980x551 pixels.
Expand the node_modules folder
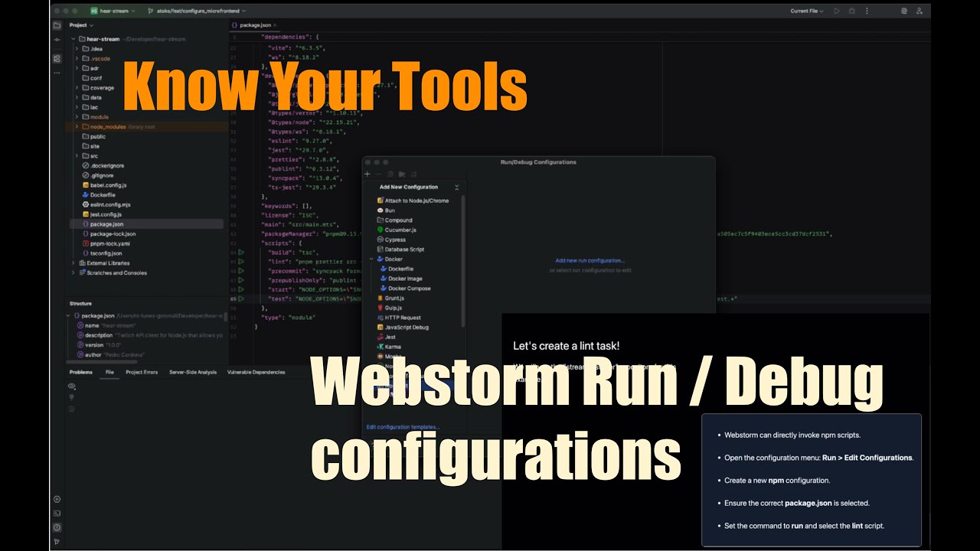coord(77,126)
